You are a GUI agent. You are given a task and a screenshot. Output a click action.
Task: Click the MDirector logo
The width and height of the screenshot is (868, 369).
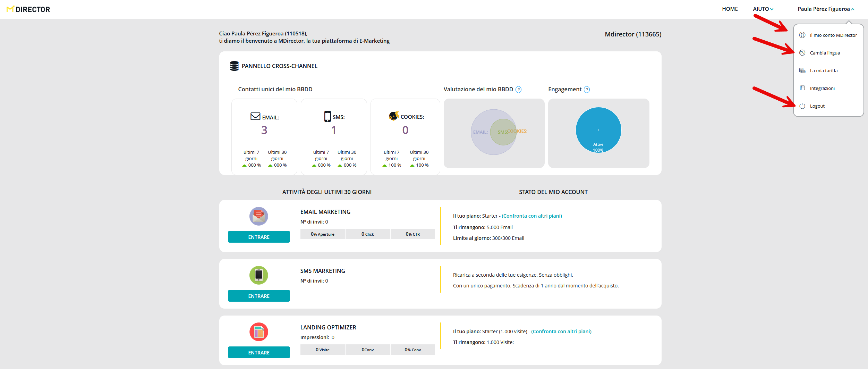[28, 9]
